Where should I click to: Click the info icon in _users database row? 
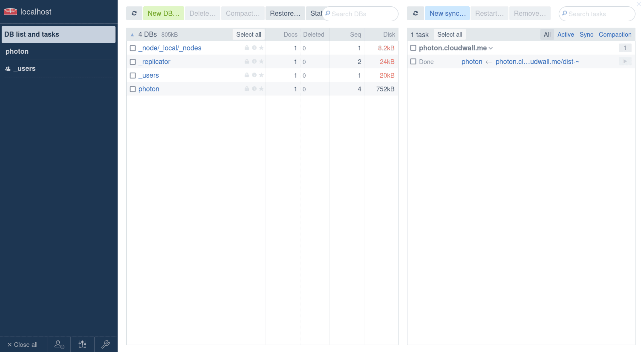(254, 75)
